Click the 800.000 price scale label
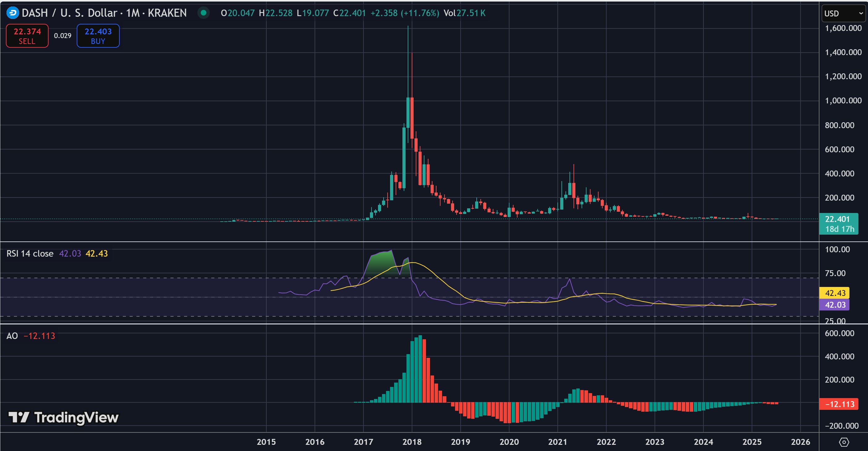868x451 pixels. tap(839, 125)
